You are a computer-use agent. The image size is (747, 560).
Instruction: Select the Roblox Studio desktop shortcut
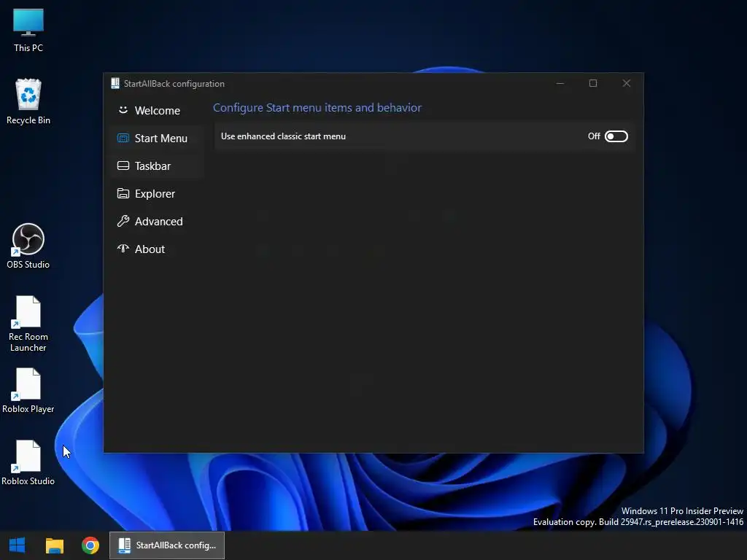pos(28,463)
